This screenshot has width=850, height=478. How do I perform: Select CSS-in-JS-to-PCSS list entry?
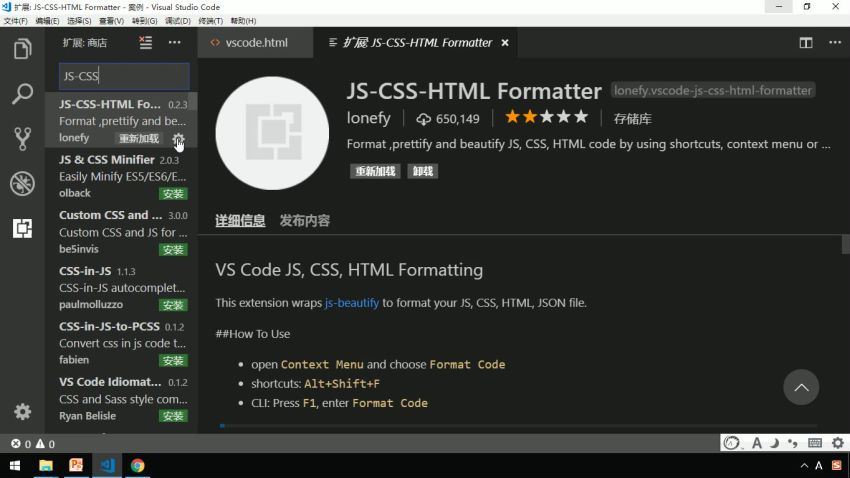(120, 343)
